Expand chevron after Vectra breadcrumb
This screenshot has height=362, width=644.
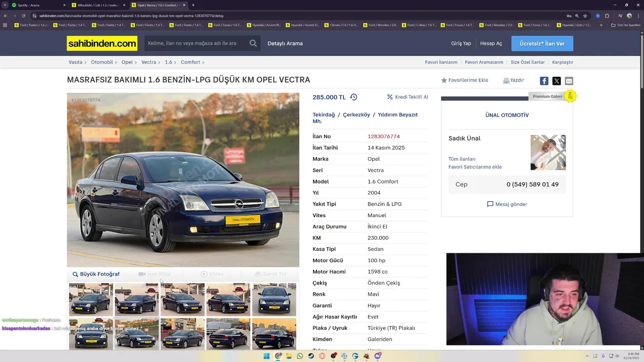[x=159, y=62]
